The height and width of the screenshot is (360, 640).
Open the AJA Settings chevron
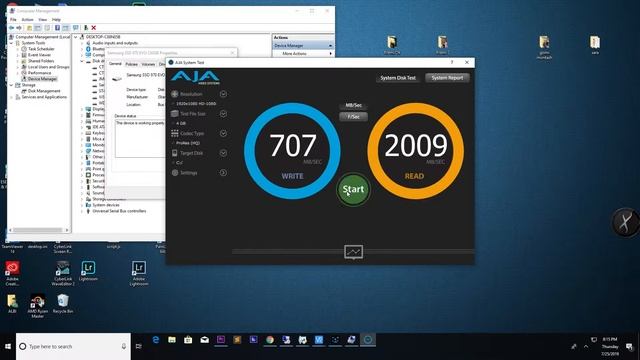223,173
